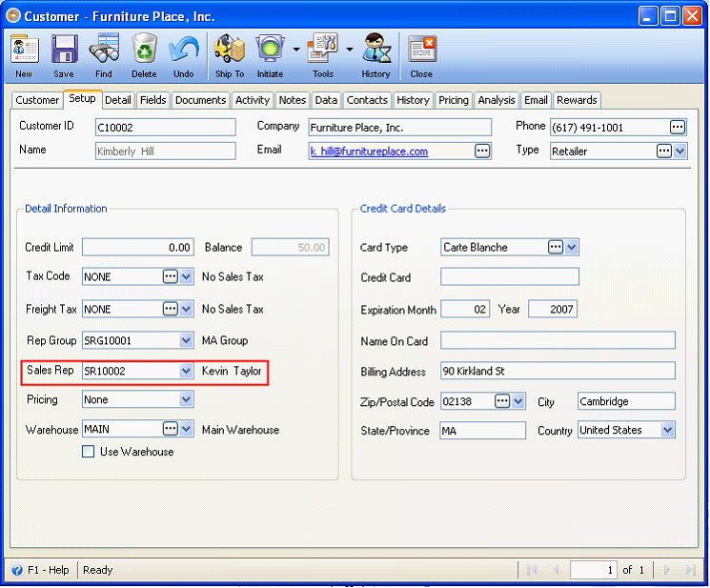Open the Fields tab

[x=153, y=100]
